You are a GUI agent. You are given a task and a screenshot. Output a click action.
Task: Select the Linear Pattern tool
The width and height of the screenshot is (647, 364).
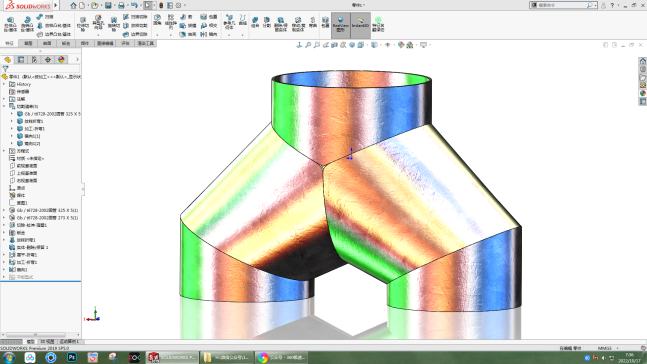(171, 21)
